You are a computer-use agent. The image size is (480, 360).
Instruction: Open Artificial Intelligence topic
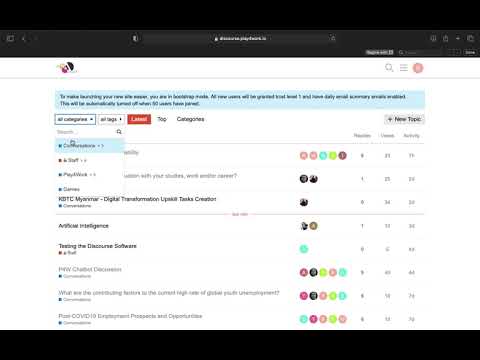(83, 226)
